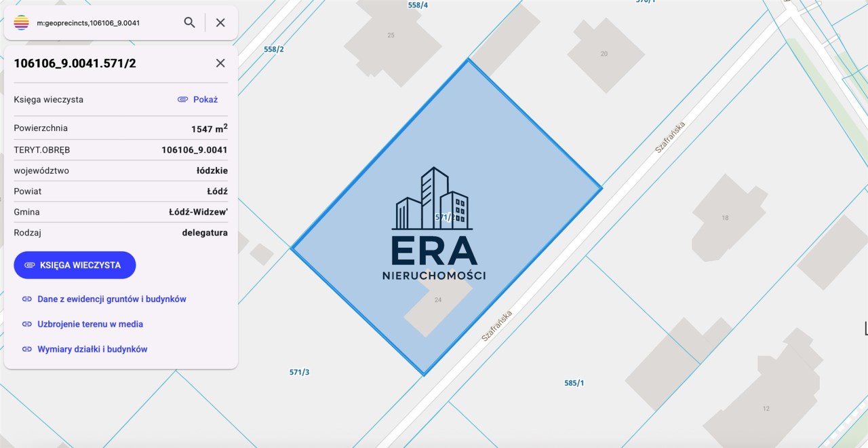Click the paperclip icon beside Pokaż

click(182, 99)
